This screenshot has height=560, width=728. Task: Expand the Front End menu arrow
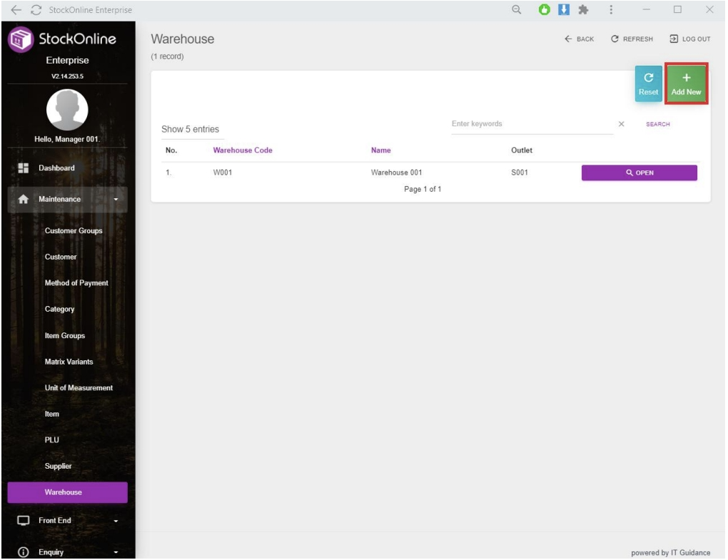click(x=116, y=521)
